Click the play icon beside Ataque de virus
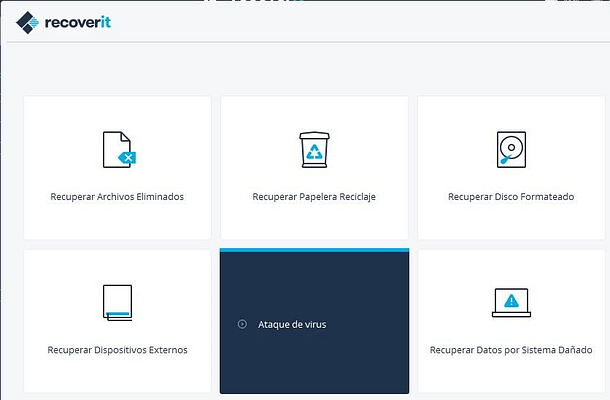Image resolution: width=610 pixels, height=400 pixels. click(x=242, y=324)
